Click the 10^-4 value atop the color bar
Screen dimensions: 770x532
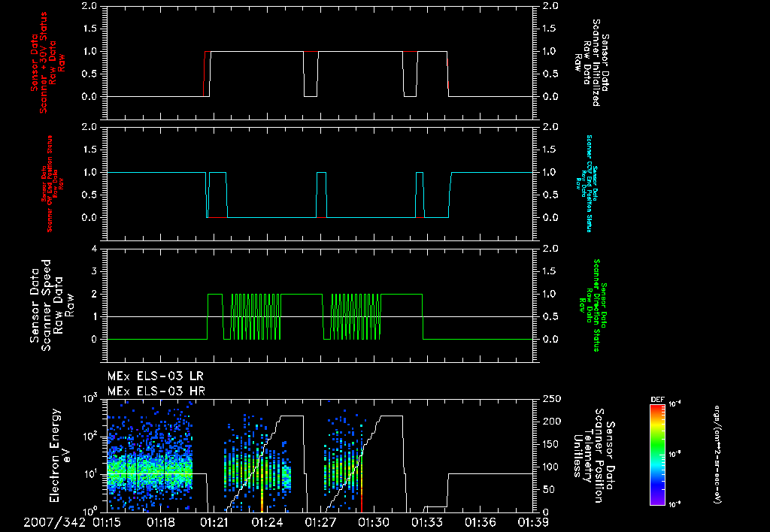click(x=675, y=404)
